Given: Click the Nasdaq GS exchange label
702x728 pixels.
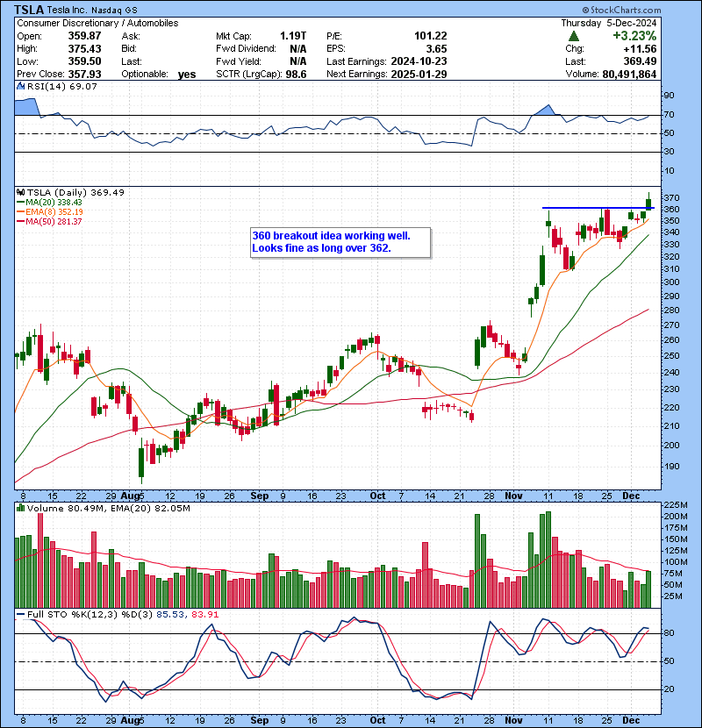Looking at the screenshot, I should [114, 10].
